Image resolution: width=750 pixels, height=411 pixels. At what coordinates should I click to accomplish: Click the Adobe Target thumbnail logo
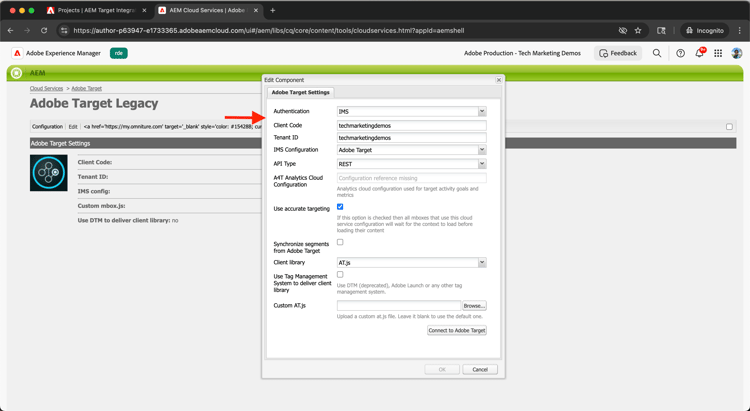(48, 173)
